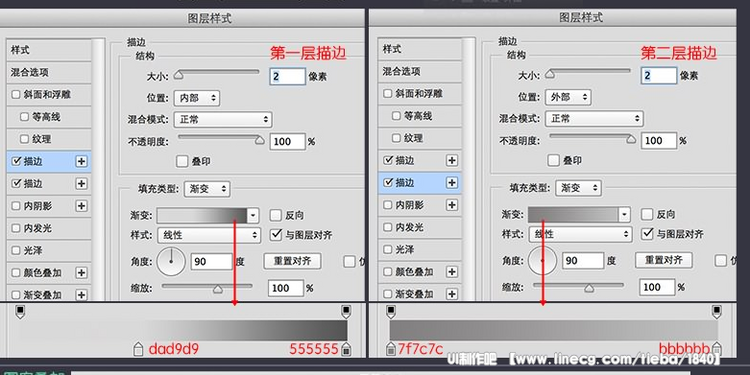Screen dimensions: 750x375
Task: Select the color stop labeled 7f7c7c
Action: [391, 349]
